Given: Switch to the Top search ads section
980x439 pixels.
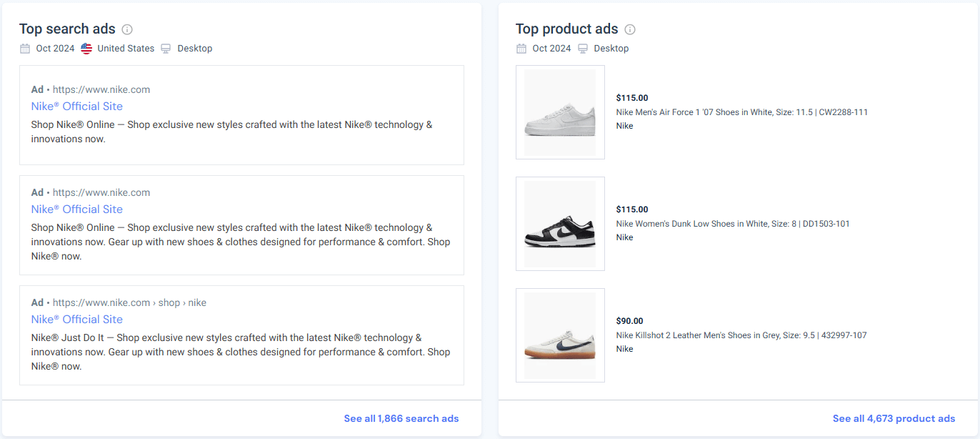Looking at the screenshot, I should pos(67,29).
